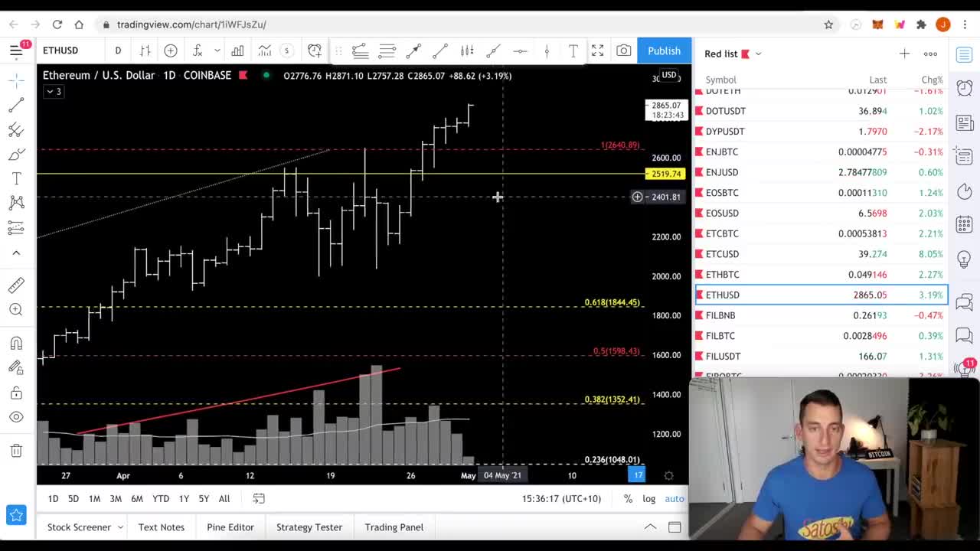Toggle hide all drawings eye icon

(16, 417)
